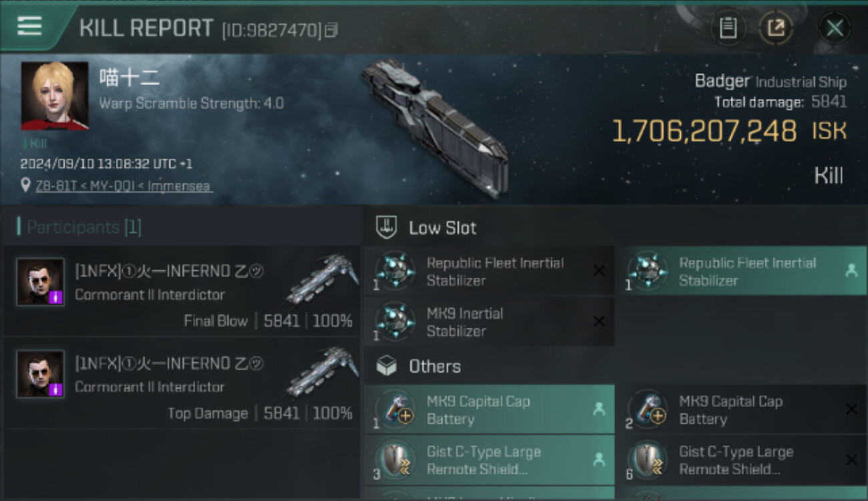The width and height of the screenshot is (868, 501).
Task: Select dropped Gist C-Type Large Remote Shield
Action: [489, 460]
